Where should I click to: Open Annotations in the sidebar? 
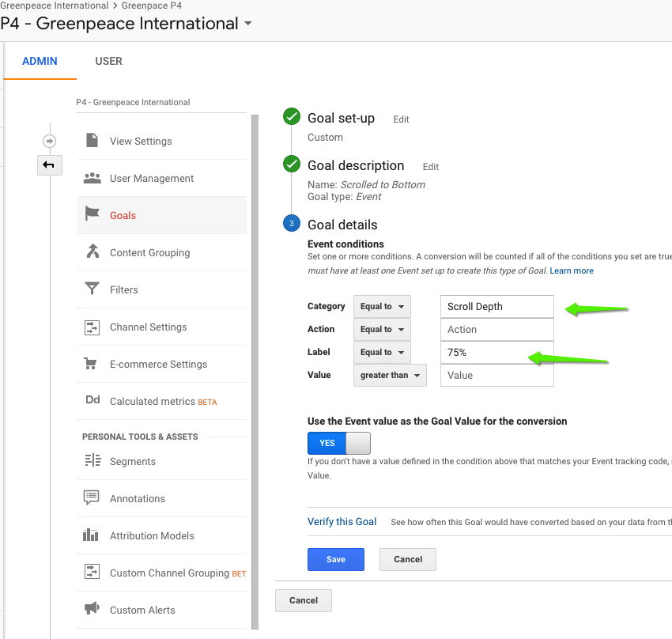pos(162,499)
